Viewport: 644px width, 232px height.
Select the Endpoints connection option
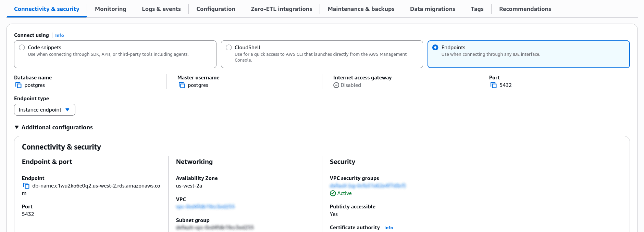pyautogui.click(x=529, y=54)
